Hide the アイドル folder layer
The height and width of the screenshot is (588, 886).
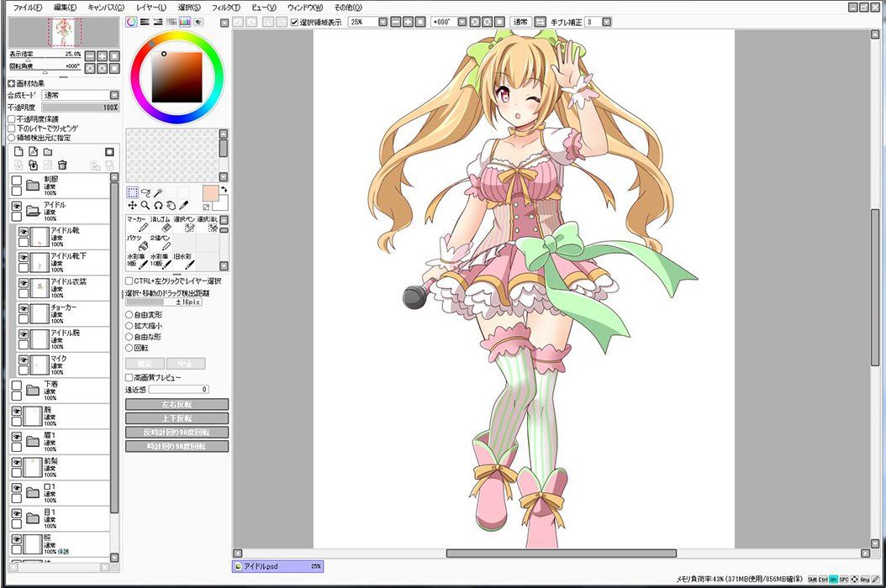point(16,207)
